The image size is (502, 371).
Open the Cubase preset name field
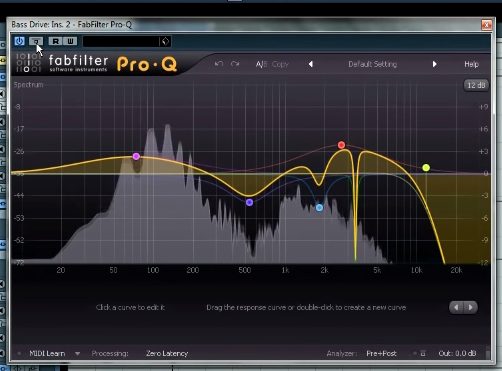pos(121,41)
